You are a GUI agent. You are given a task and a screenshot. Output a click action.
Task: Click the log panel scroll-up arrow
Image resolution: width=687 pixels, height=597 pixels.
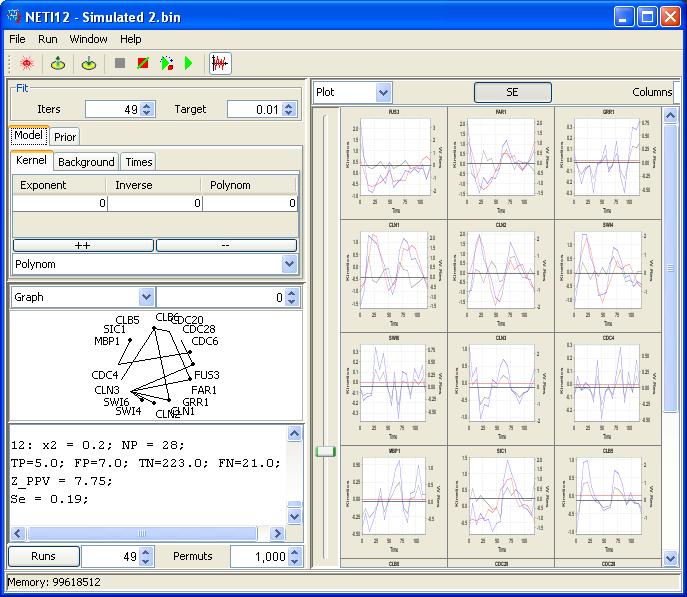click(294, 433)
